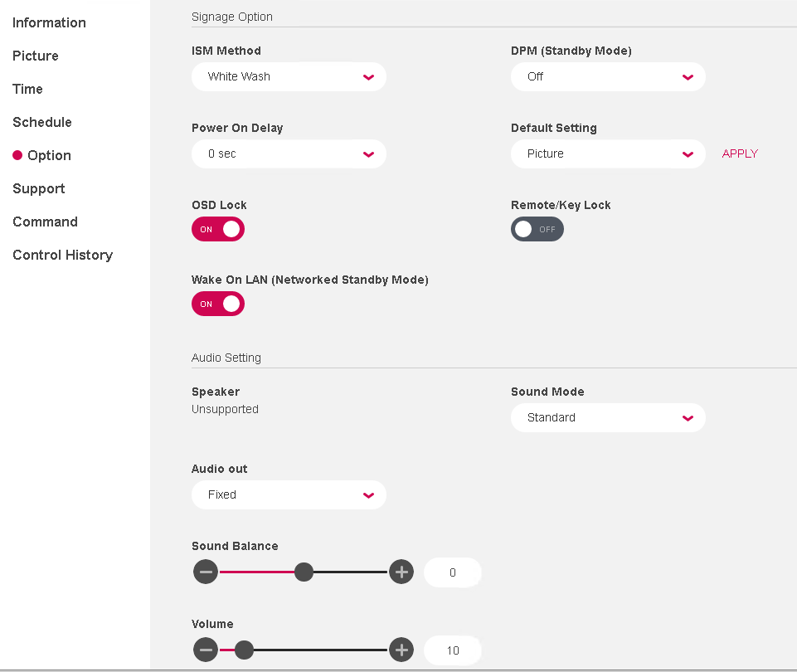The image size is (797, 672).
Task: Turn off the OSD Lock toggle
Action: [x=218, y=229]
